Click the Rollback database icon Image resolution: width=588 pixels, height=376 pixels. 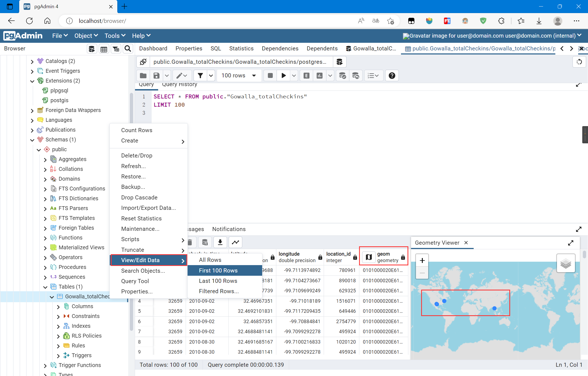point(356,75)
